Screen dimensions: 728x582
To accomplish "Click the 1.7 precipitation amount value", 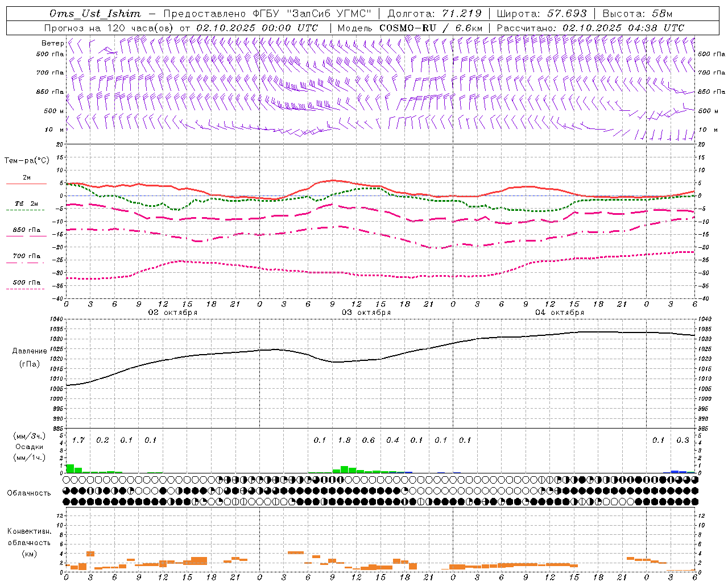I will click(78, 440).
